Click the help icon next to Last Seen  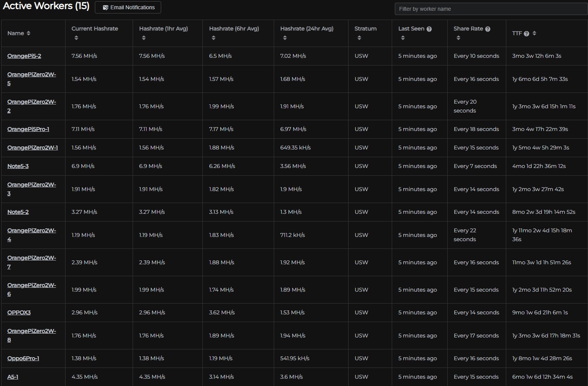tap(429, 29)
